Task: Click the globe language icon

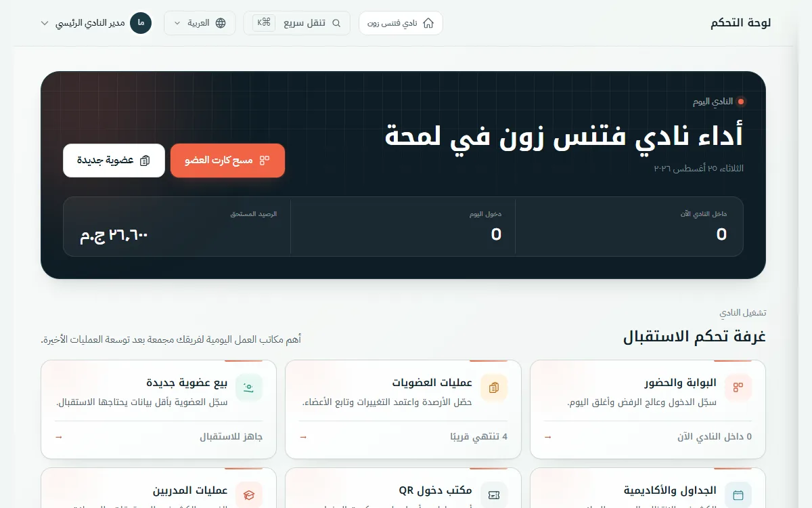Action: (x=221, y=23)
